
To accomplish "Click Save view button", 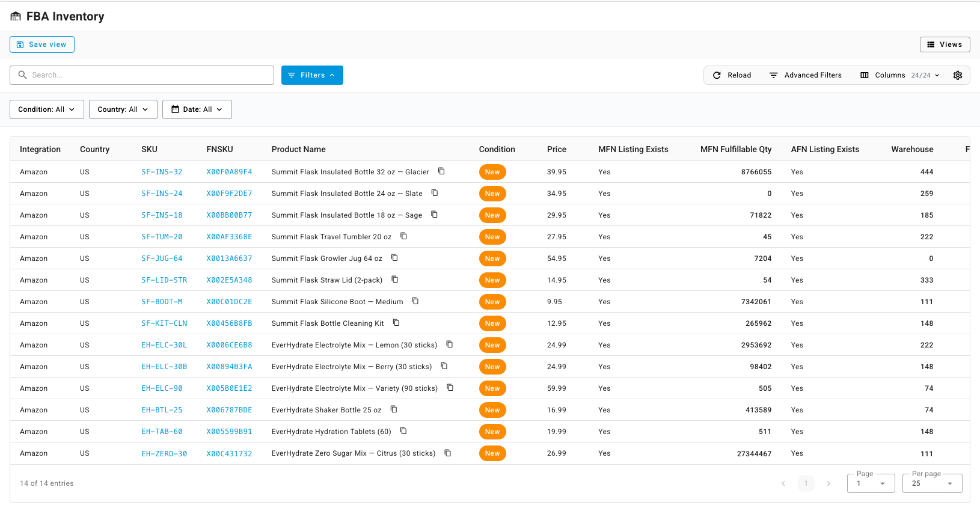I will [42, 44].
